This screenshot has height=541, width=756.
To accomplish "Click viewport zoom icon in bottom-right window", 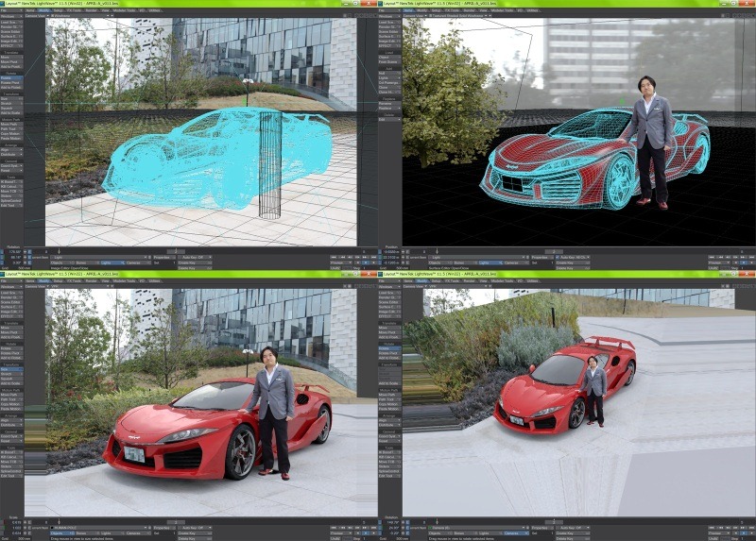I will tap(745, 288).
